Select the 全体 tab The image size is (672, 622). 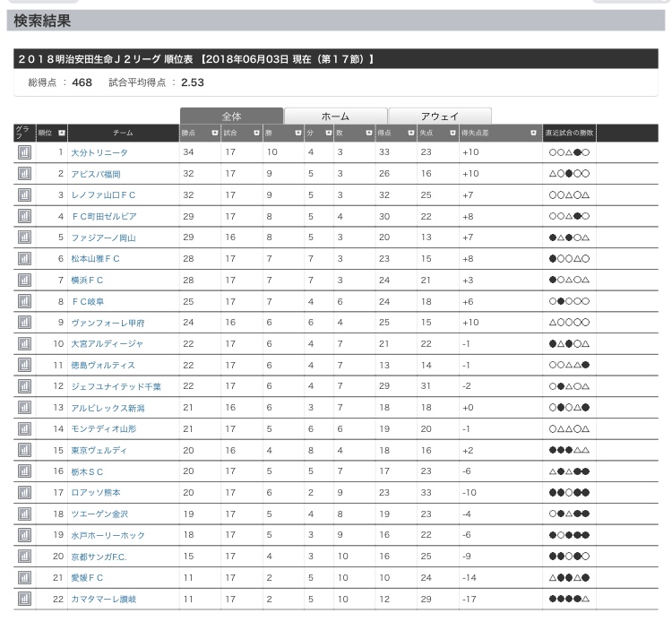pyautogui.click(x=231, y=117)
